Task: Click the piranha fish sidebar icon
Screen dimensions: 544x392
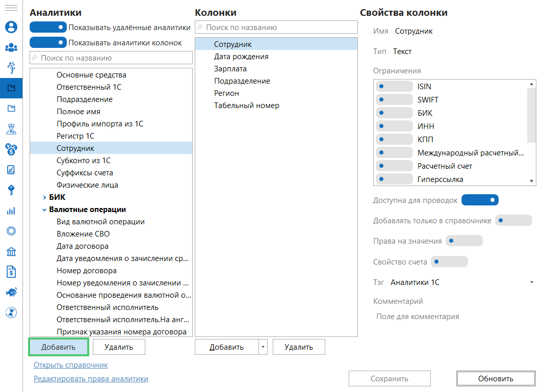Action: click(x=11, y=292)
